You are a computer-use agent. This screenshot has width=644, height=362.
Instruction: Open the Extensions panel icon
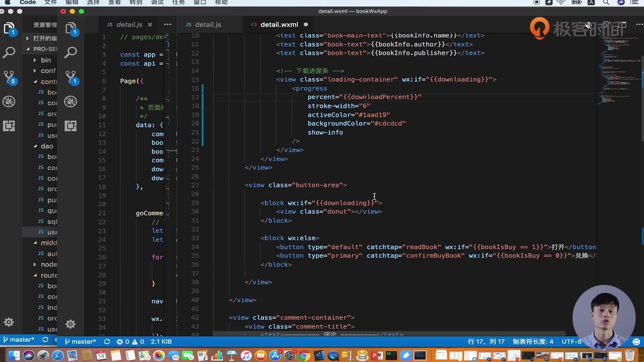[x=70, y=126]
